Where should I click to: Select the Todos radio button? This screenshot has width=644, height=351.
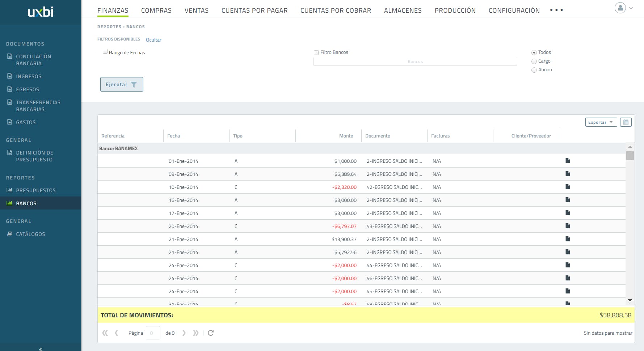(534, 52)
